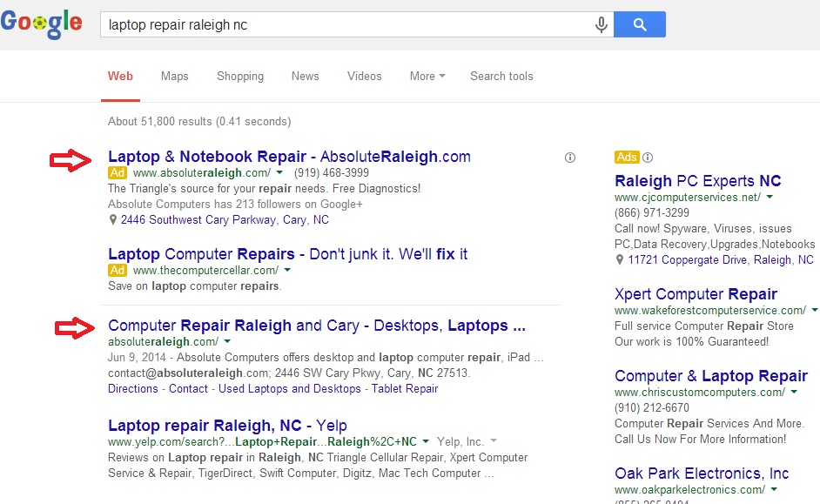This screenshot has width=820, height=504.
Task: Click the www.wakeforestcomputerservice.com/ URL text
Action: pos(710,310)
